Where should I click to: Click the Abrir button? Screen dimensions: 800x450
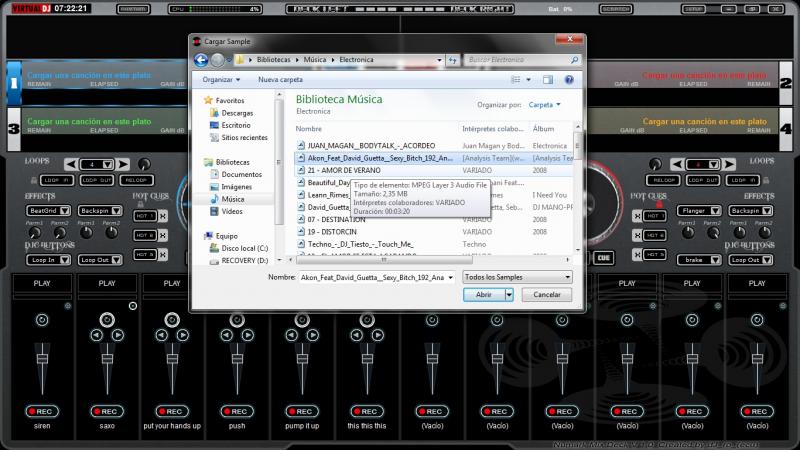pos(484,295)
